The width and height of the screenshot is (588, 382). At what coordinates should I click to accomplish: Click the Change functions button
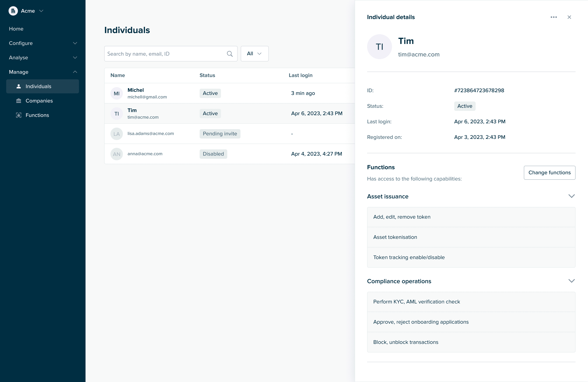tap(549, 173)
